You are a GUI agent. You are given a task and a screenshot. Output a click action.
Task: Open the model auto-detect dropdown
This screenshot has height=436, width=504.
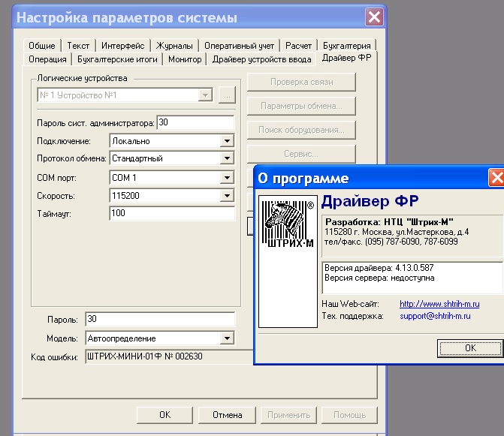tap(228, 338)
